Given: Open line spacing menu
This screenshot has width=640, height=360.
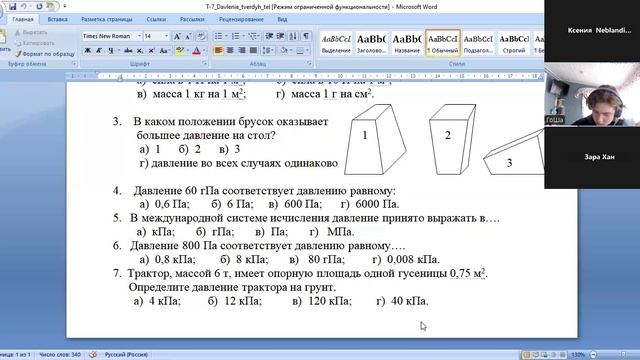Looking at the screenshot, I should (268, 51).
